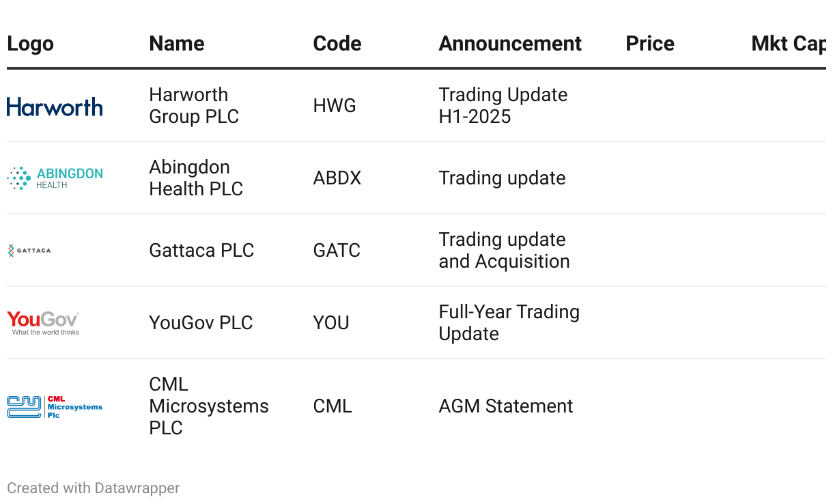Click the Logo column header
This screenshot has height=504, width=833.
coord(30,44)
